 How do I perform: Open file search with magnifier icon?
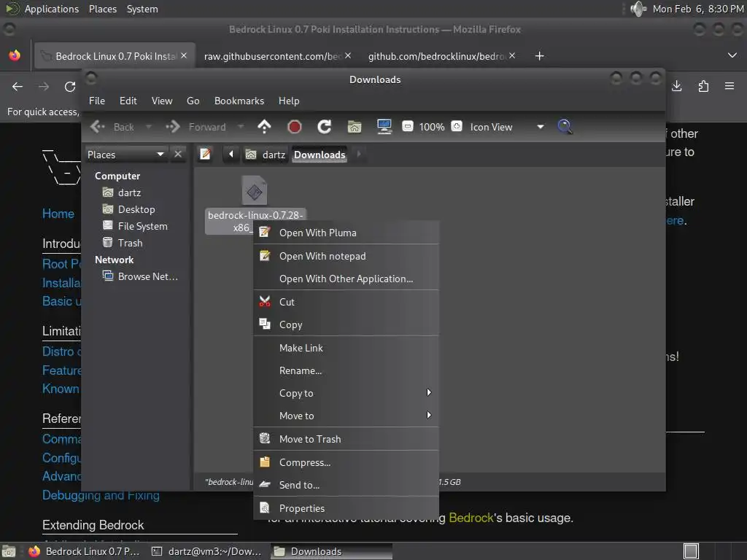pyautogui.click(x=565, y=127)
